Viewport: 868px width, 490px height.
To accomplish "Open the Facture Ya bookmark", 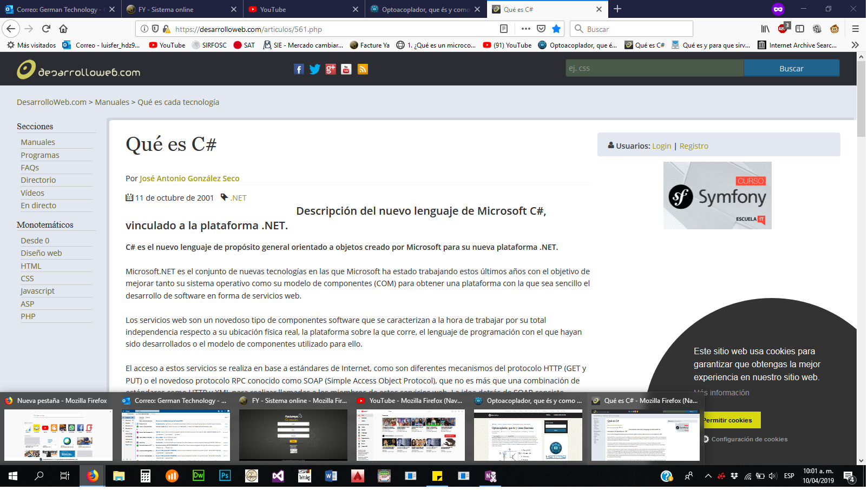I will pos(370,45).
